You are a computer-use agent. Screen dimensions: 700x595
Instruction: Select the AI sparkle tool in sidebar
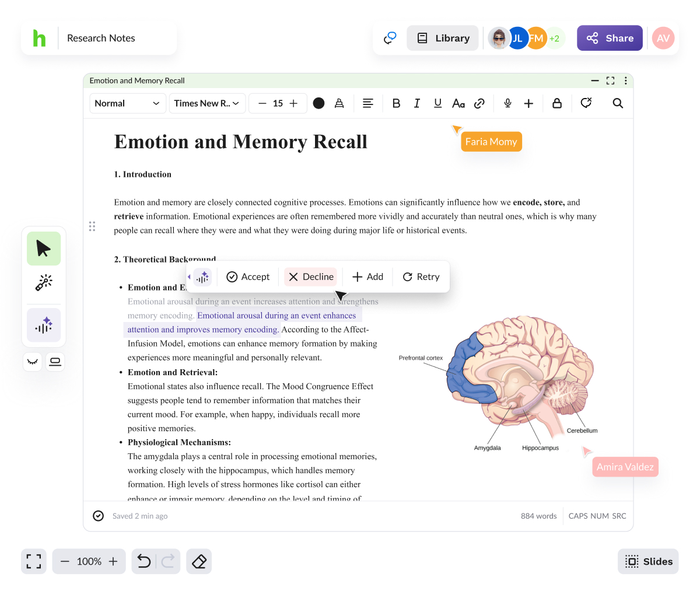click(x=44, y=325)
